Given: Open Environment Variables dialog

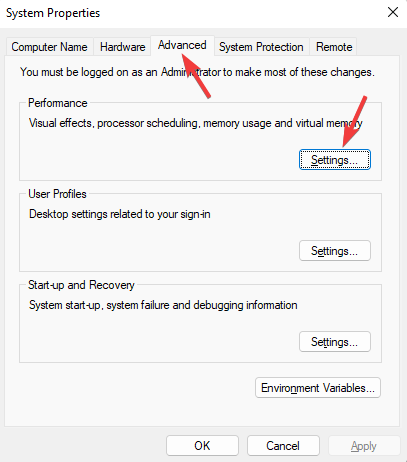Looking at the screenshot, I should [318, 388].
